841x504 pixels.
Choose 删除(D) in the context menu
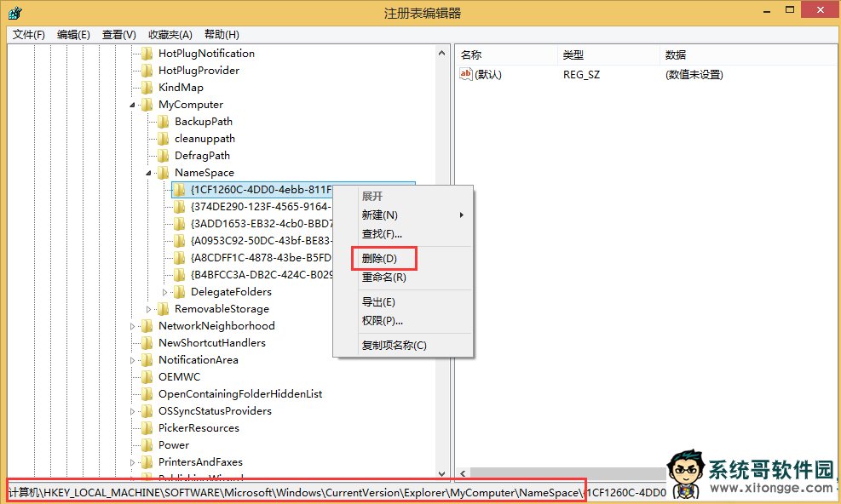[379, 258]
